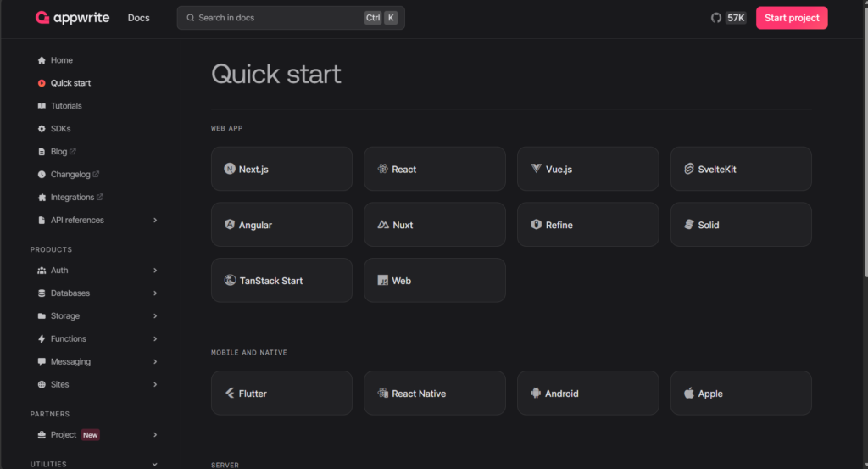
Task: Click the Search in docs field
Action: [291, 18]
